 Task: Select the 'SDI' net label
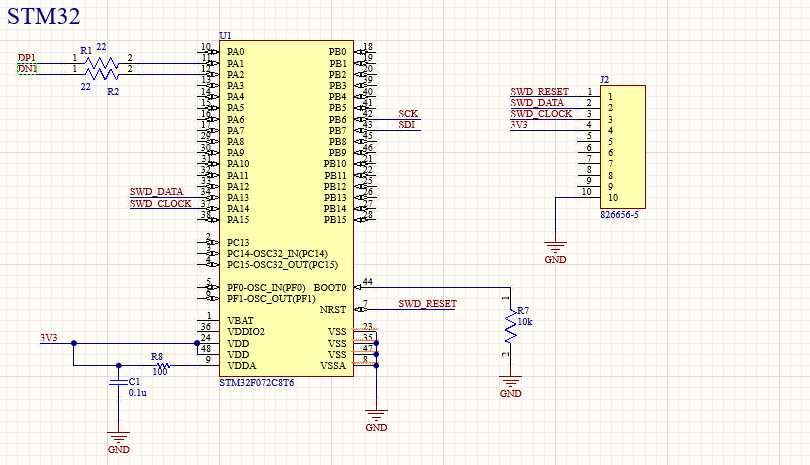407,125
